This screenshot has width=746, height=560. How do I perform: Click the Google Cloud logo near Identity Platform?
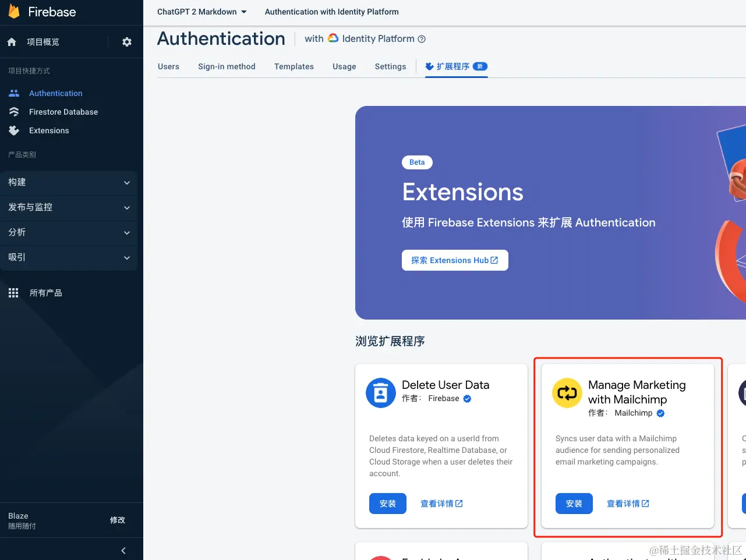(x=333, y=38)
